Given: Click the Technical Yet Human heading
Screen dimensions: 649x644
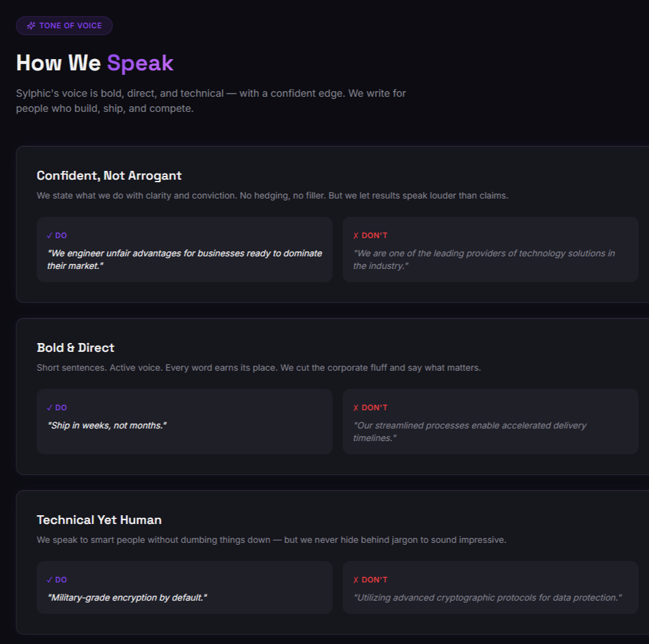Looking at the screenshot, I should [99, 520].
